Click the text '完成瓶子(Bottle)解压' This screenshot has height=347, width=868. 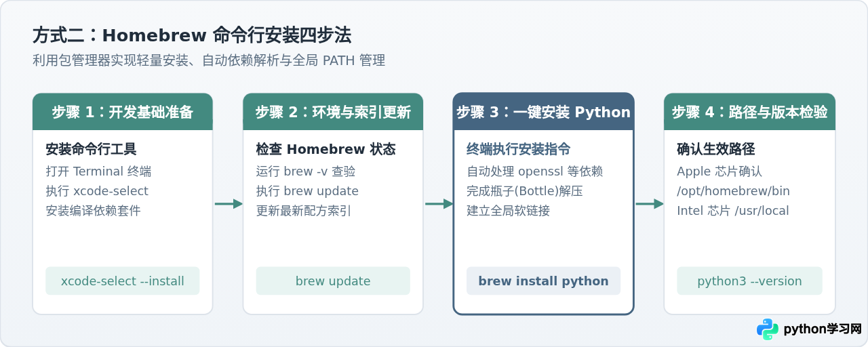[525, 191]
